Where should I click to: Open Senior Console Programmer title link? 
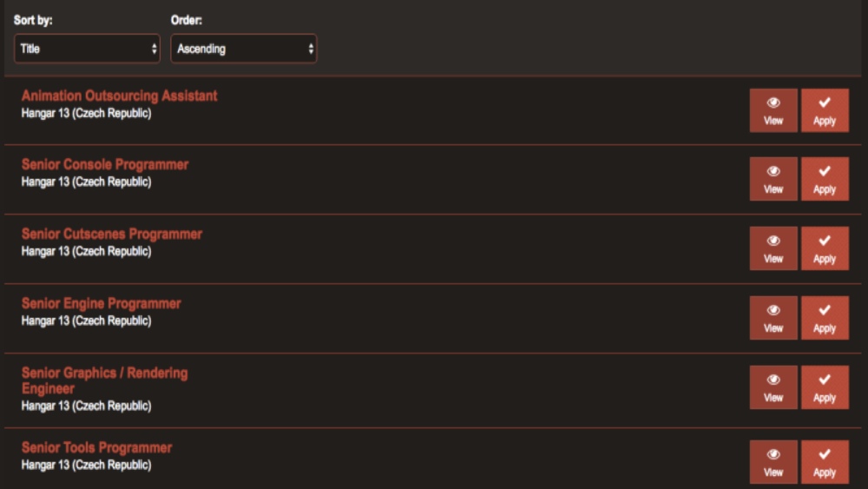[105, 165]
